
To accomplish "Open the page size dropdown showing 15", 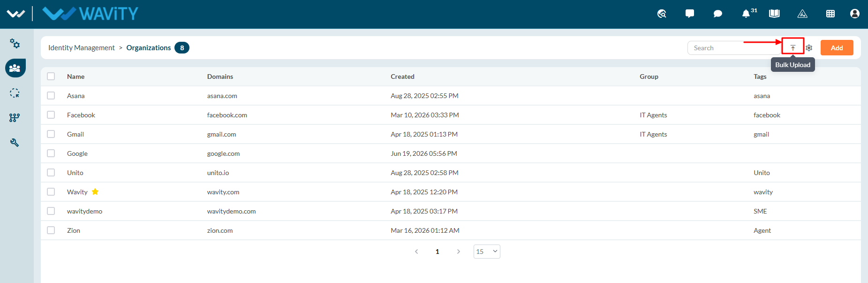I will [x=487, y=252].
